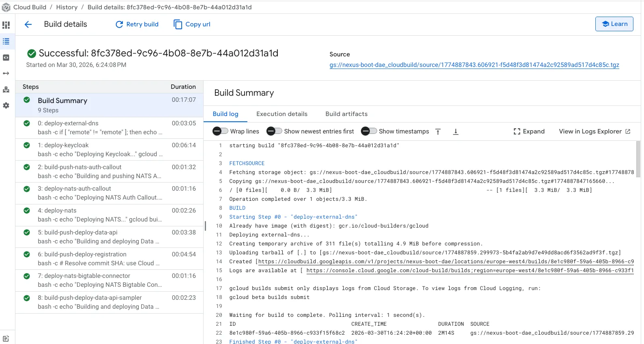The height and width of the screenshot is (344, 644).
Task: Toggle Show newest entries first switch
Action: (274, 131)
